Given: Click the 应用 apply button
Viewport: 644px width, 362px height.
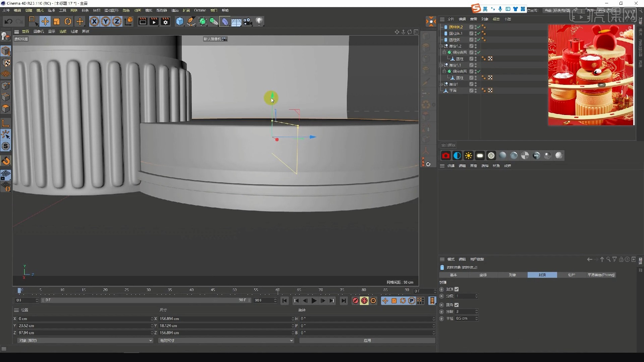Looking at the screenshot, I should click(x=367, y=340).
